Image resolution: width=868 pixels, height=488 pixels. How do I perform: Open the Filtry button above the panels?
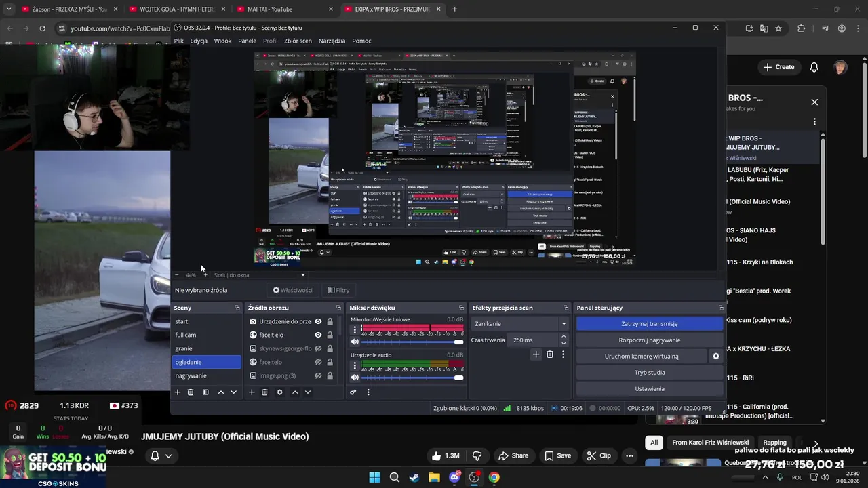coord(338,290)
